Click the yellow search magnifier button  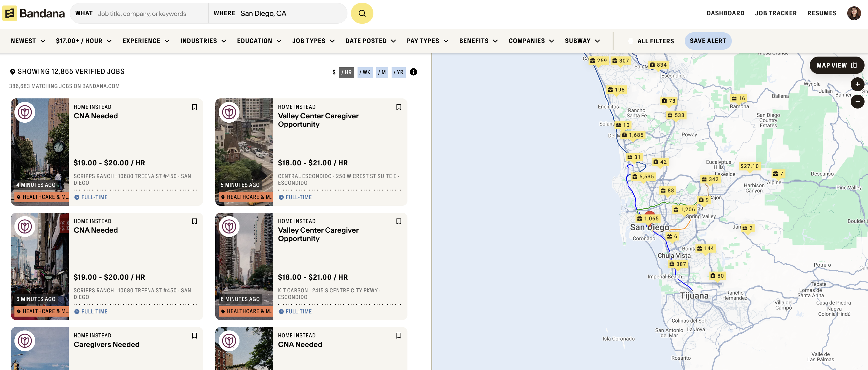tap(362, 14)
